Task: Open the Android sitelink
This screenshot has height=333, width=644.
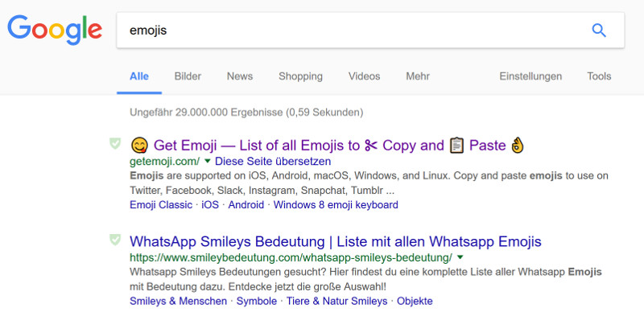Action: pyautogui.click(x=246, y=204)
